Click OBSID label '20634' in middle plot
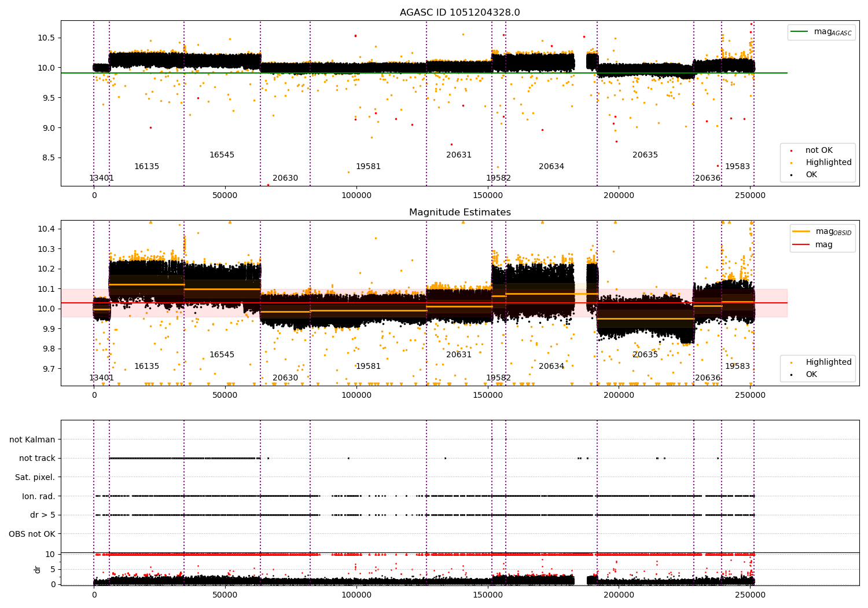Screen dimensions: 868x608 point(551,367)
